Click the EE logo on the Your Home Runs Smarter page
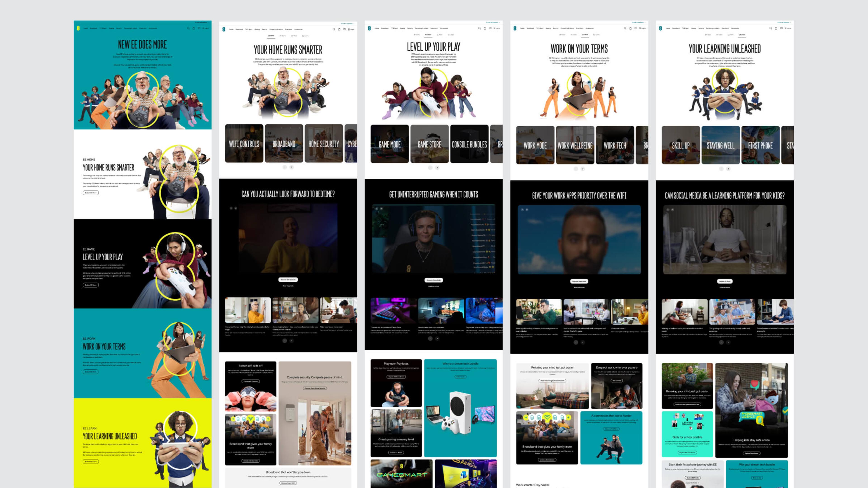Image resolution: width=868 pixels, height=488 pixels. (224, 29)
